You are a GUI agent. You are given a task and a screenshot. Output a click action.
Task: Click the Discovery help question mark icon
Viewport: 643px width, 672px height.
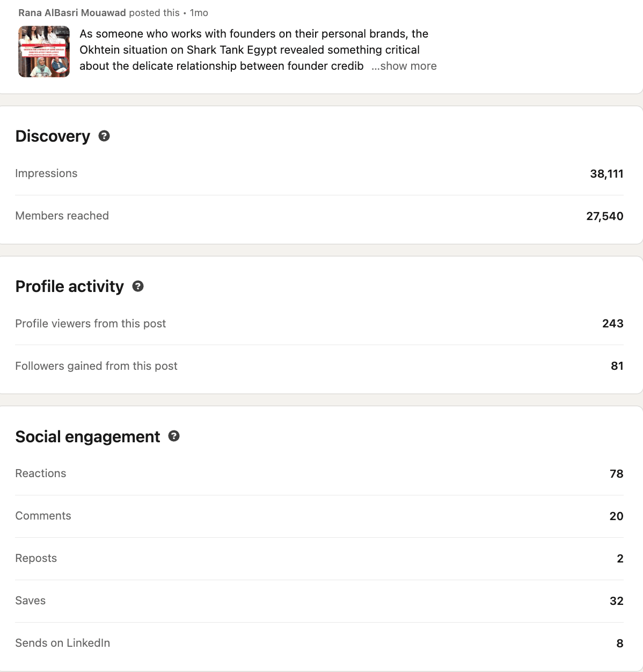point(104,136)
